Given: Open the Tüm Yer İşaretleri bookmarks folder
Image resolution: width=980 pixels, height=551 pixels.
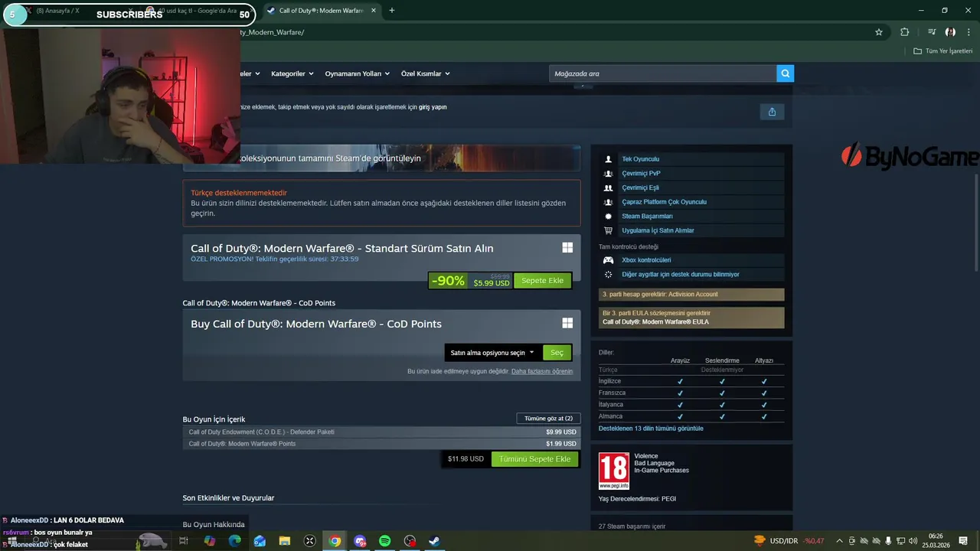Looking at the screenshot, I should [943, 51].
